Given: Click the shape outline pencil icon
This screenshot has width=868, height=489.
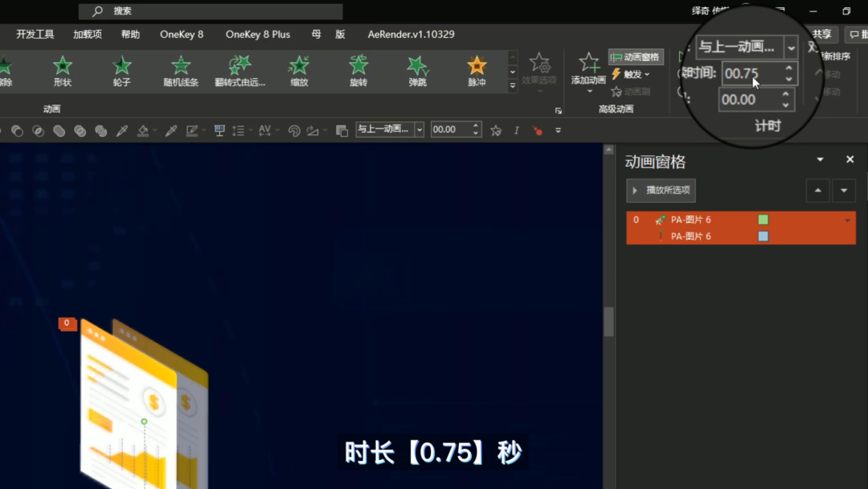Looking at the screenshot, I should pyautogui.click(x=192, y=131).
